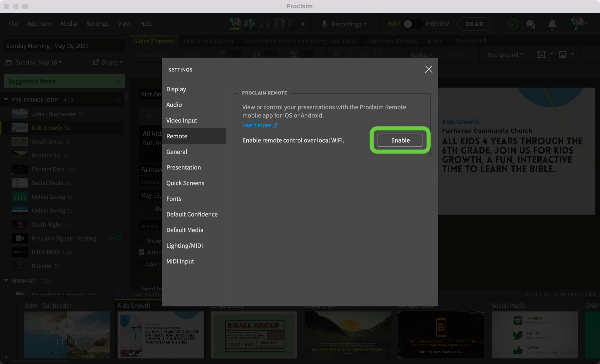
Task: Click the insert text box icon
Action: pos(541,55)
